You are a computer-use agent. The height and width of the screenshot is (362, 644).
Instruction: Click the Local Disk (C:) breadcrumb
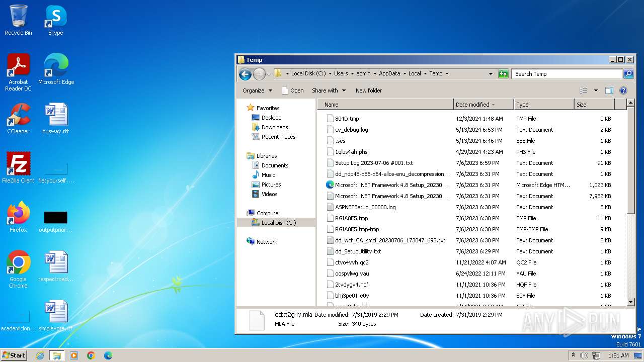tap(308, 73)
